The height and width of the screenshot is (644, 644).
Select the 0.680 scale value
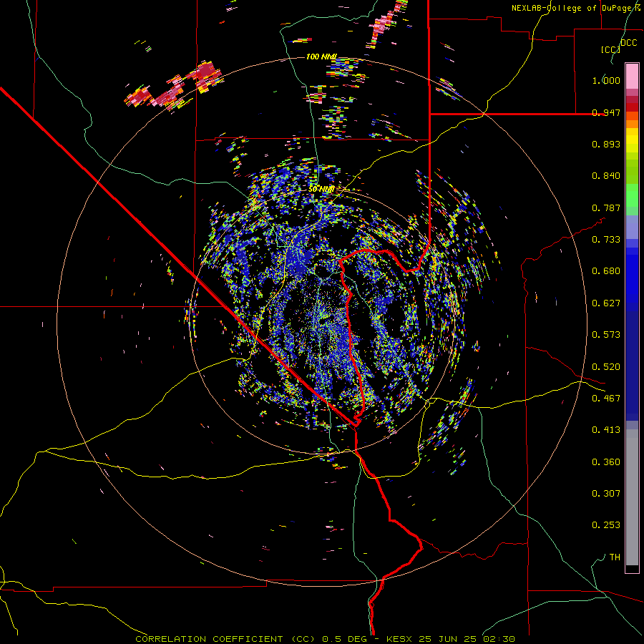(x=606, y=271)
